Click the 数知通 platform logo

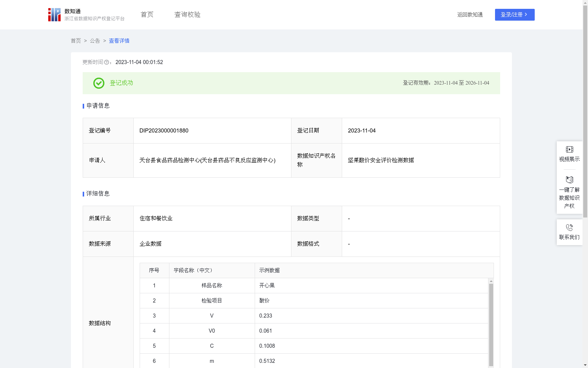pyautogui.click(x=86, y=15)
